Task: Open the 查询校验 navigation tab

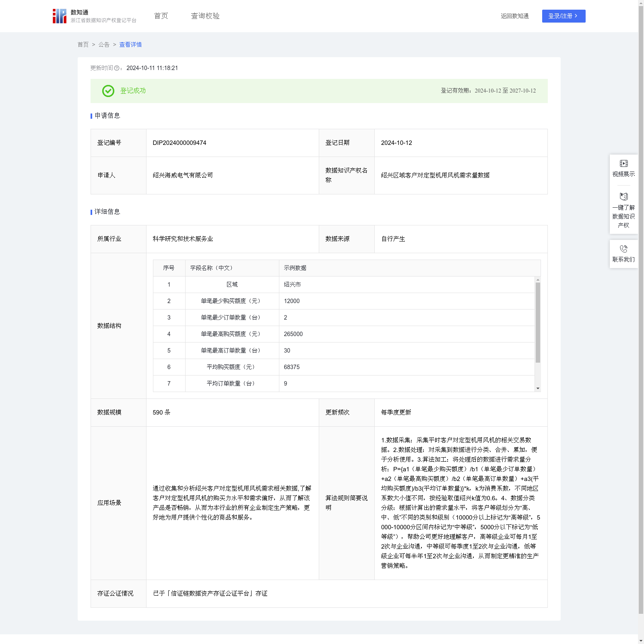Action: (x=205, y=16)
